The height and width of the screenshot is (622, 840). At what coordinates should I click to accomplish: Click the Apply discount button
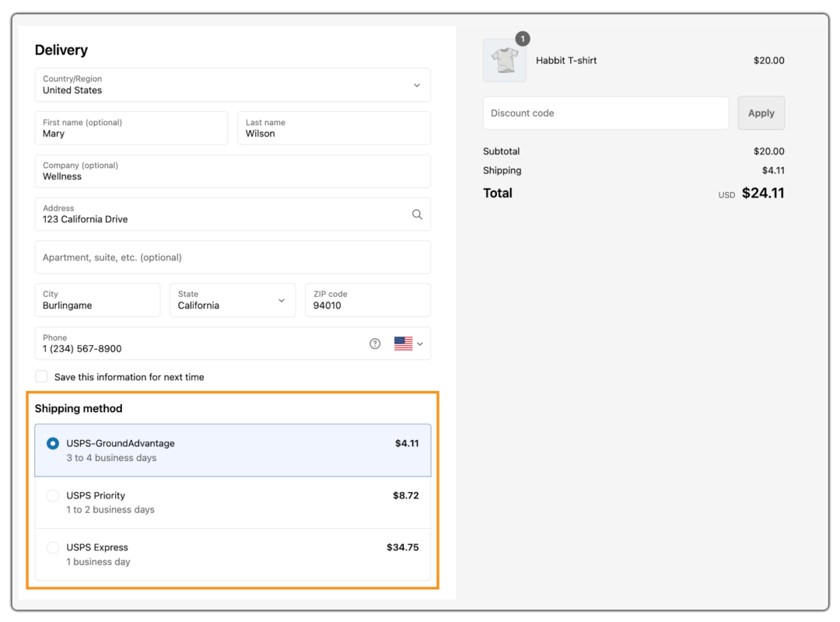tap(761, 113)
